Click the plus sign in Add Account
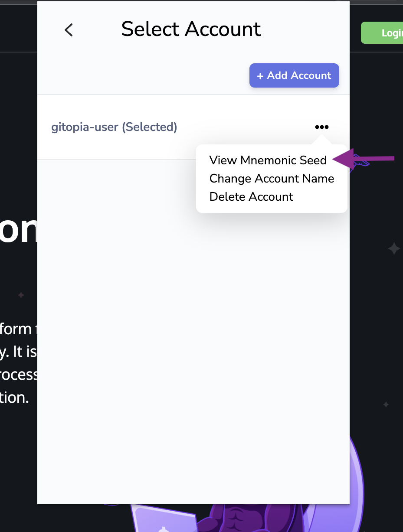The image size is (403, 532). (260, 76)
